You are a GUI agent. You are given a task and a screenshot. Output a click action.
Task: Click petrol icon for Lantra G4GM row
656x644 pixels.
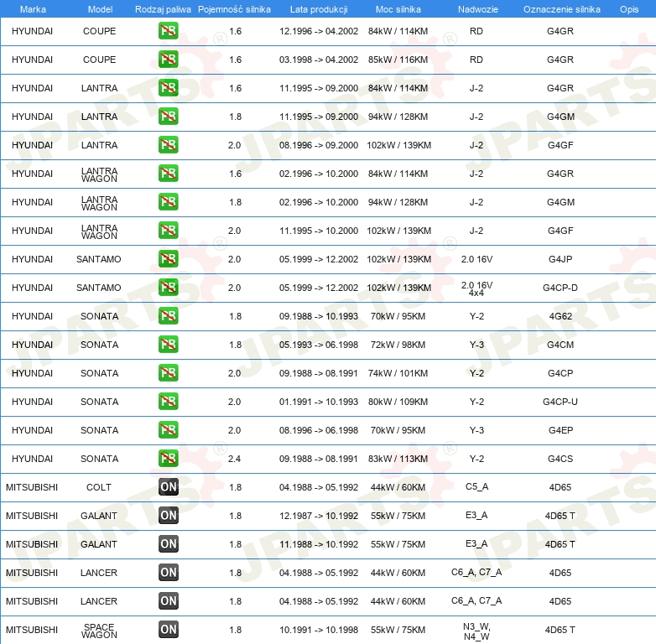(x=168, y=117)
